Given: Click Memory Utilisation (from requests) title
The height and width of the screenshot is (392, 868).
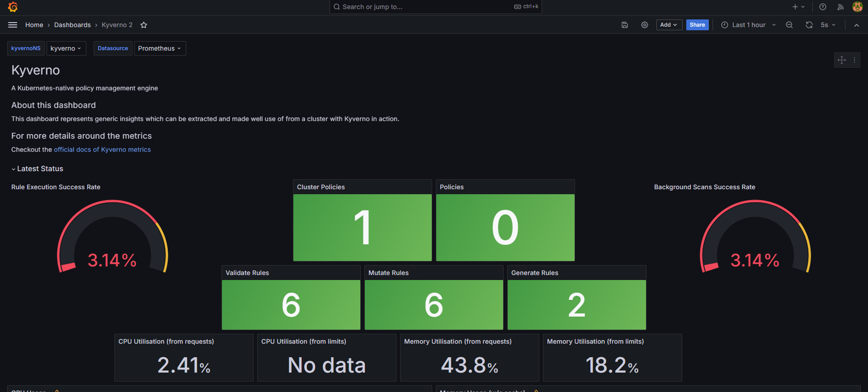Looking at the screenshot, I should (458, 341).
